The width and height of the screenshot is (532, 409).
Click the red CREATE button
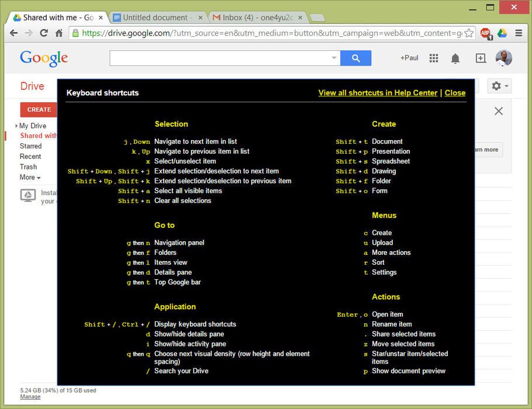pos(38,109)
